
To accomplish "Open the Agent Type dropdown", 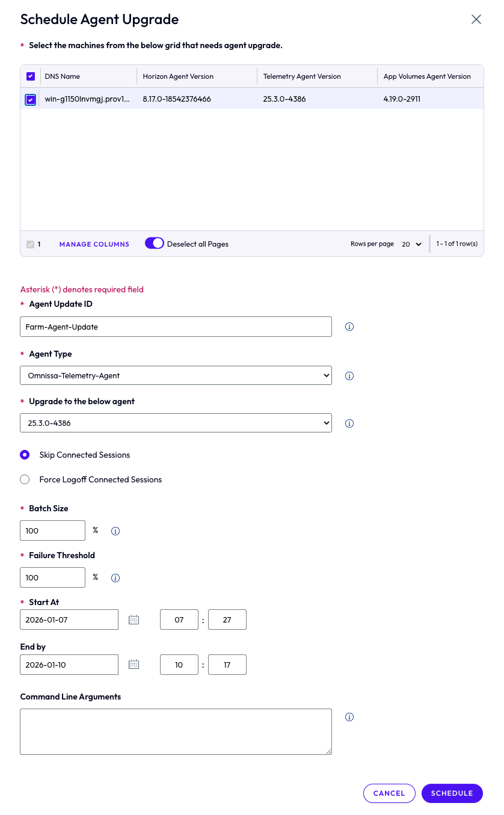I will click(176, 375).
